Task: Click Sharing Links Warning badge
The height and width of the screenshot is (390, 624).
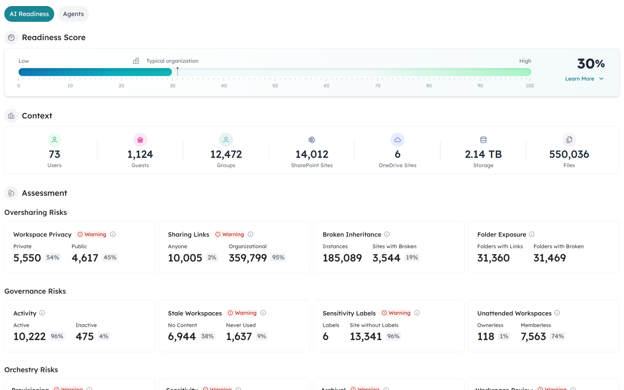Action: [x=230, y=234]
